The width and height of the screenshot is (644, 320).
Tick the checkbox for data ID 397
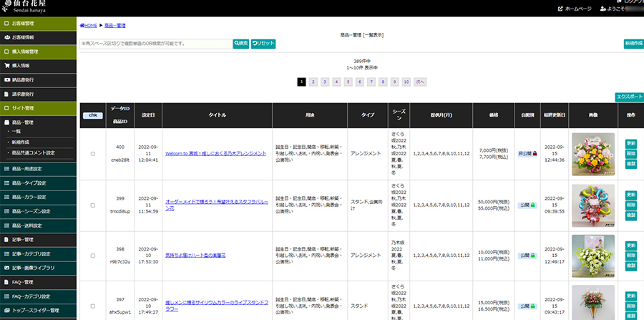tap(93, 306)
